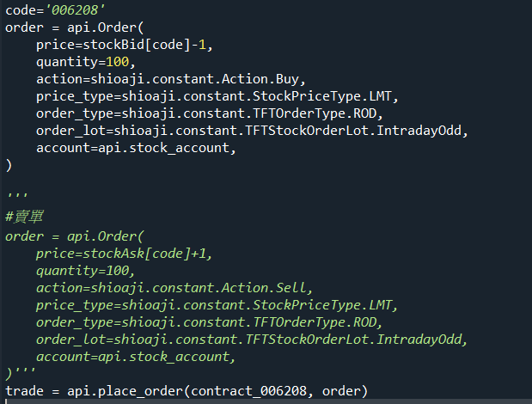The image size is (532, 404).
Task: Click the quantity value 100 in buy order
Action: pyautogui.click(x=118, y=62)
